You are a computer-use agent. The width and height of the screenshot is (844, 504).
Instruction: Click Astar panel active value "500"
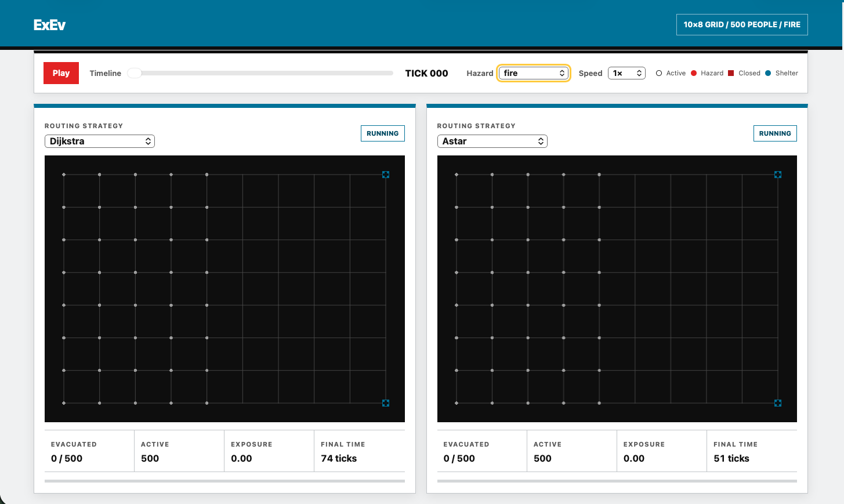(x=542, y=458)
